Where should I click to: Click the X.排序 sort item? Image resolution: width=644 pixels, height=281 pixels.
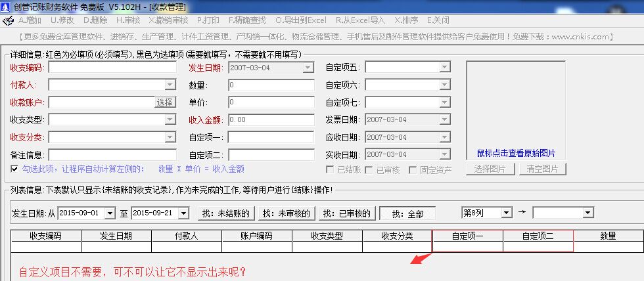405,20
